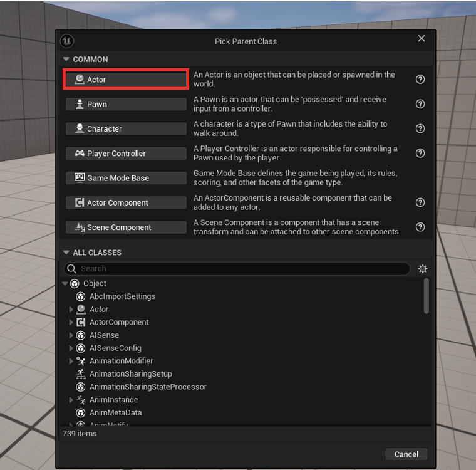Focus the class Search field
The height and width of the screenshot is (470, 476).
point(237,269)
